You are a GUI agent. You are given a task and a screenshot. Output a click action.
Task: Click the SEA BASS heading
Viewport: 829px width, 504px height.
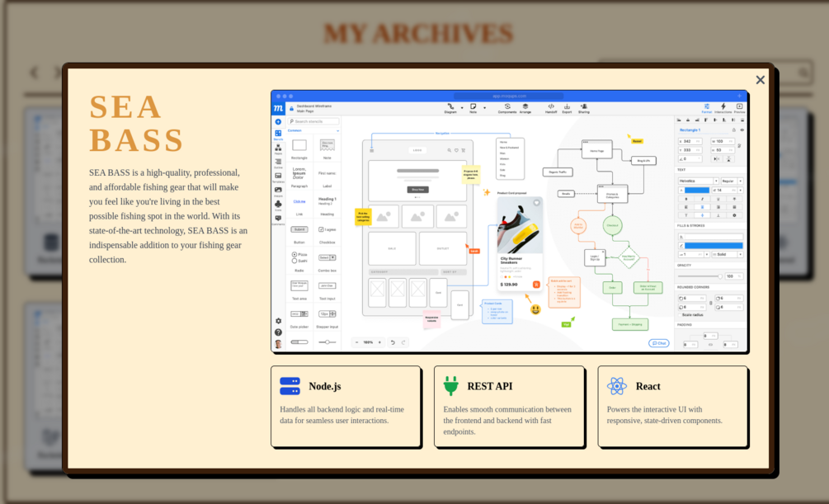(136, 123)
